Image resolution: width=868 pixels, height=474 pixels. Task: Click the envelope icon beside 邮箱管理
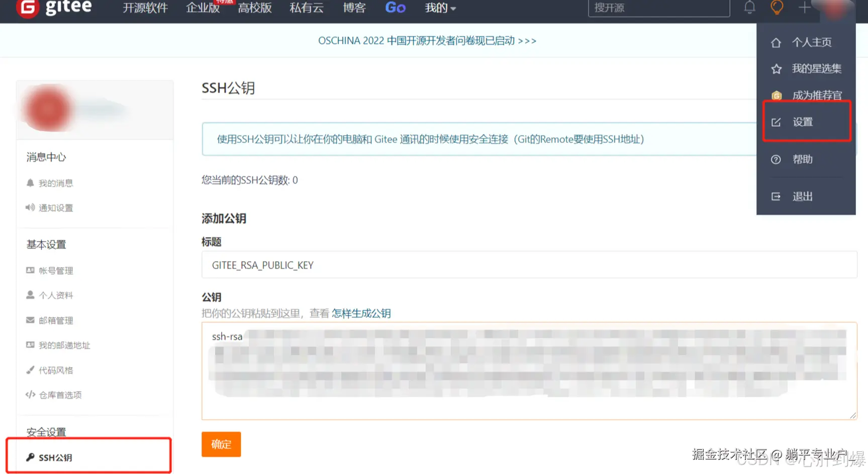pos(30,320)
